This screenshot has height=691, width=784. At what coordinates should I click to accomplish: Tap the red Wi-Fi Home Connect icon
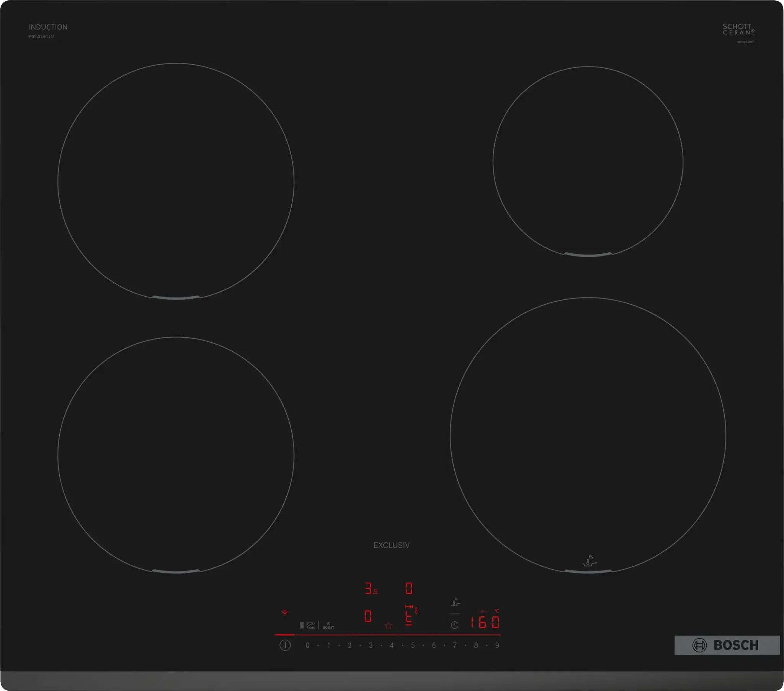tap(284, 613)
